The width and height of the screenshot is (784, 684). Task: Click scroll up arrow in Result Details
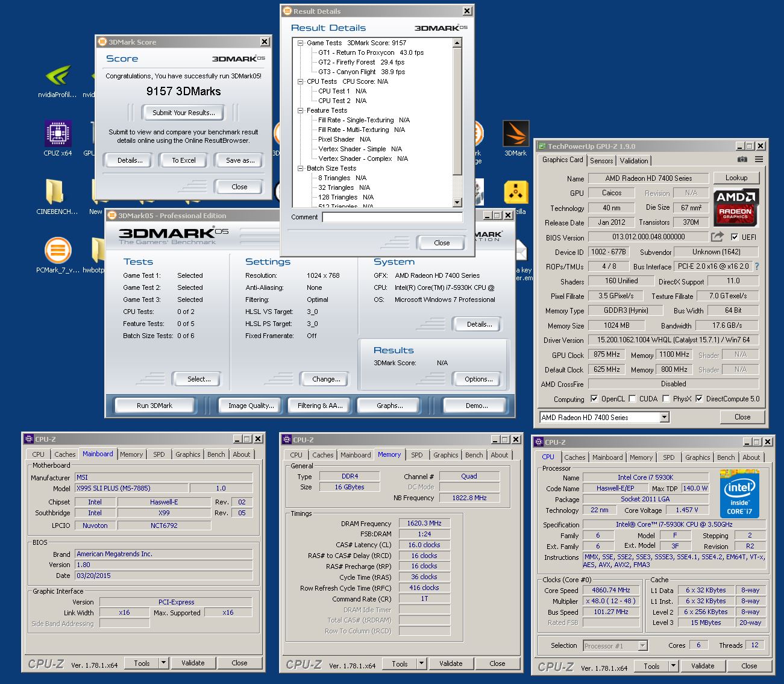click(x=457, y=43)
